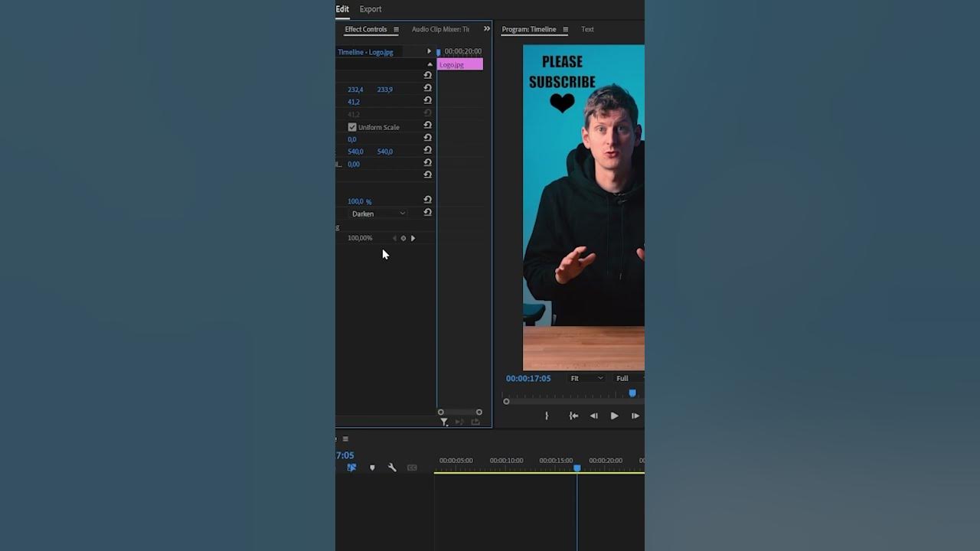The height and width of the screenshot is (551, 980).
Task: Click 00:00:10:00 on the timeline ruler
Action: click(506, 461)
